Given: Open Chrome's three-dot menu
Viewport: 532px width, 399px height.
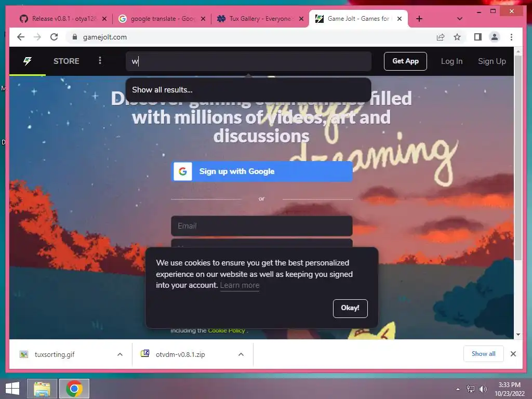Looking at the screenshot, I should [x=511, y=37].
